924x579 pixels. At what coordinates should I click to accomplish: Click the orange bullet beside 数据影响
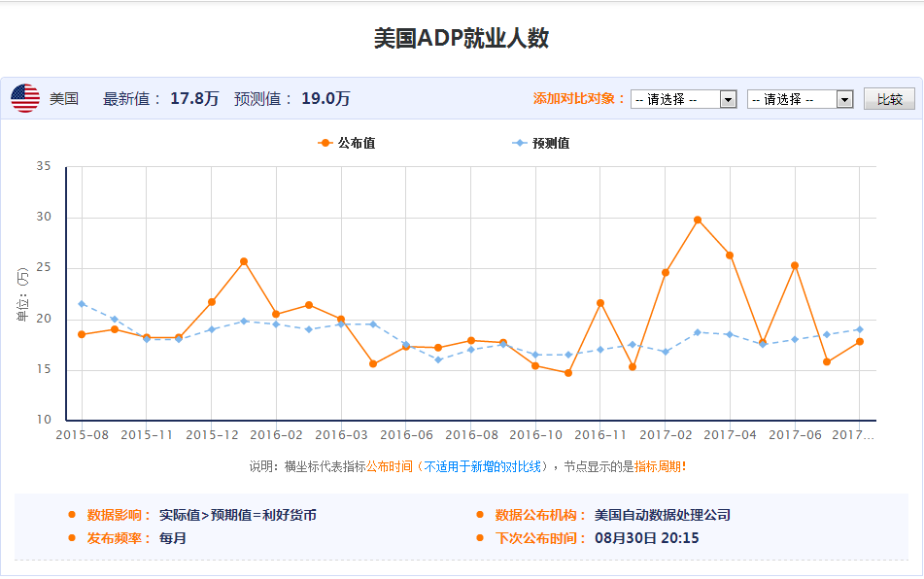pos(72,515)
